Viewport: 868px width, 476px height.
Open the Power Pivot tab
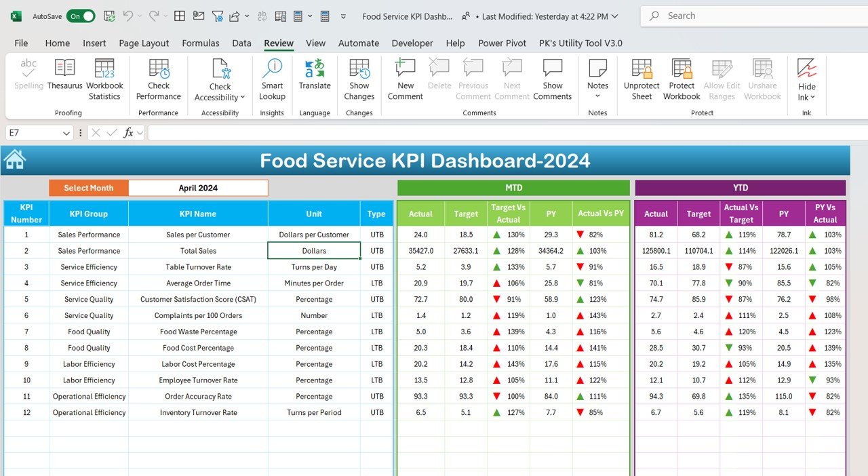[502, 43]
